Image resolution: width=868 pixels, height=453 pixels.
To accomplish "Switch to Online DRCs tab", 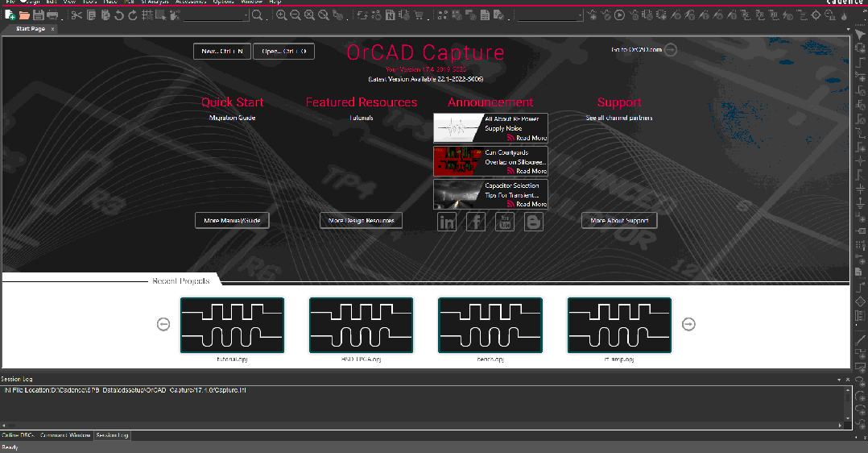I will point(19,435).
